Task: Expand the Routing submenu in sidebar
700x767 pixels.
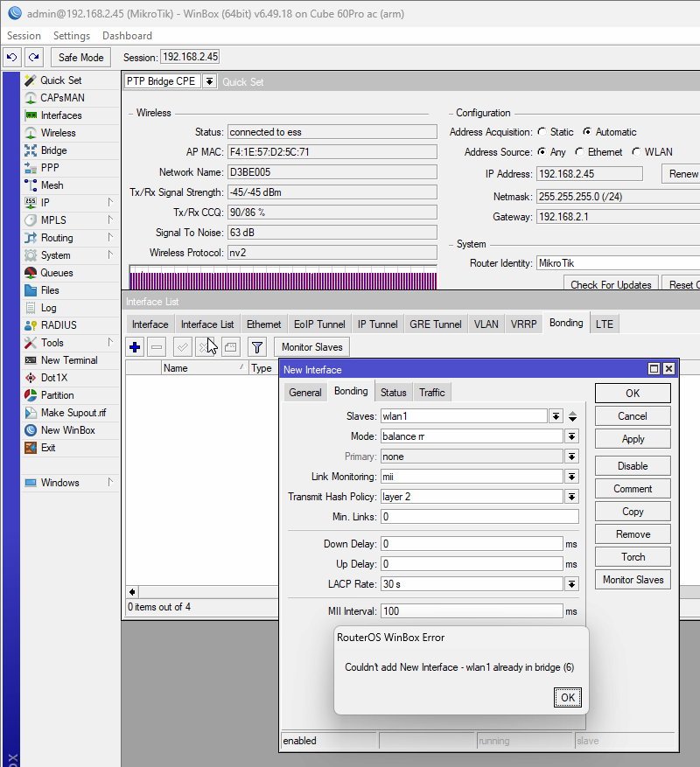Action: [x=110, y=238]
